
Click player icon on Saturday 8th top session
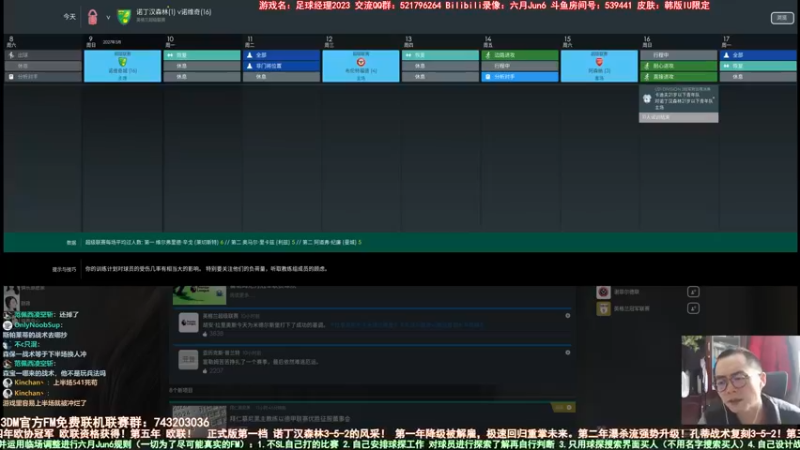click(x=11, y=55)
